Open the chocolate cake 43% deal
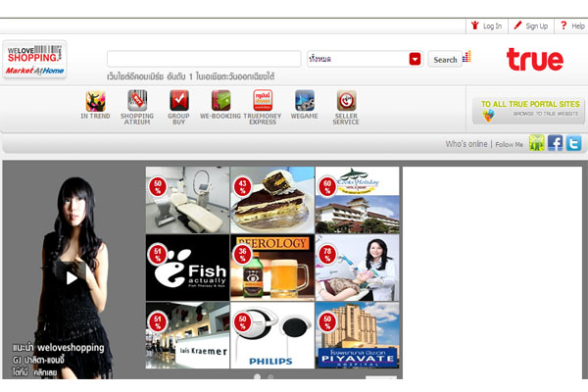 272,200
